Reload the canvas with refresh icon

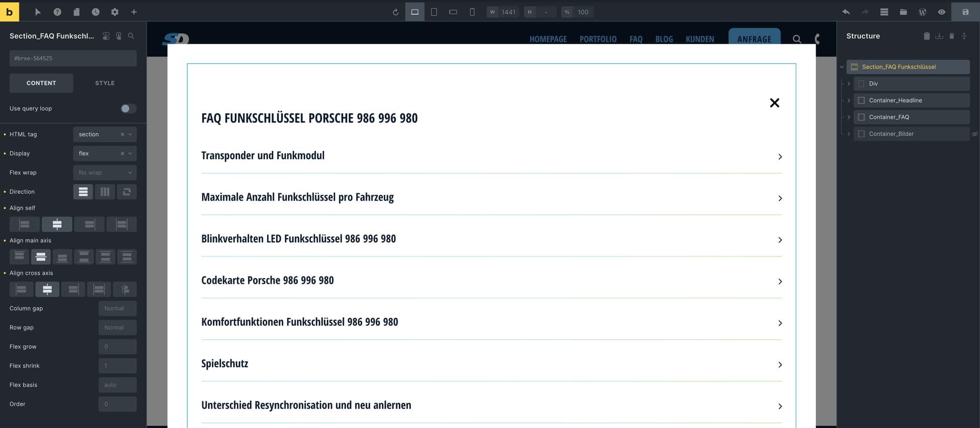click(x=396, y=12)
